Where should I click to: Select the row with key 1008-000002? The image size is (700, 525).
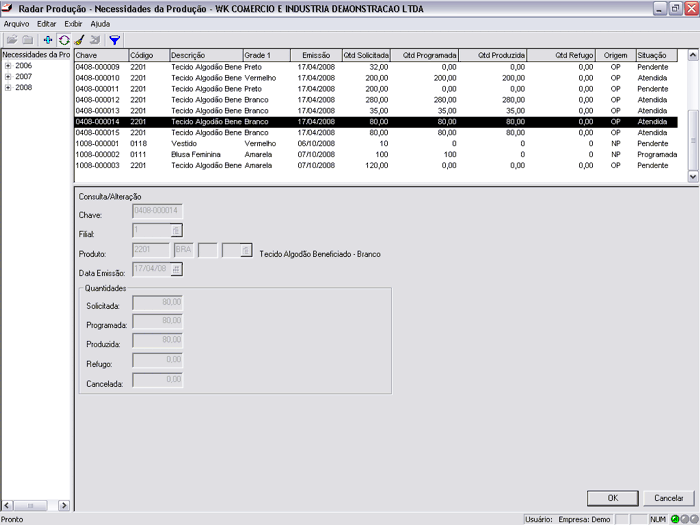pyautogui.click(x=98, y=154)
